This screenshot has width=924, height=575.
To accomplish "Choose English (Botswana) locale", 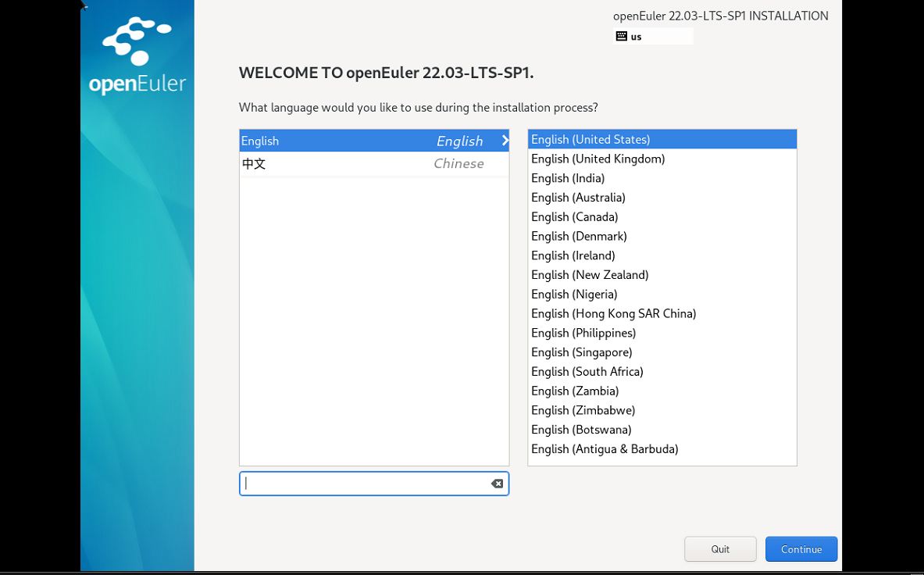I will click(662, 430).
